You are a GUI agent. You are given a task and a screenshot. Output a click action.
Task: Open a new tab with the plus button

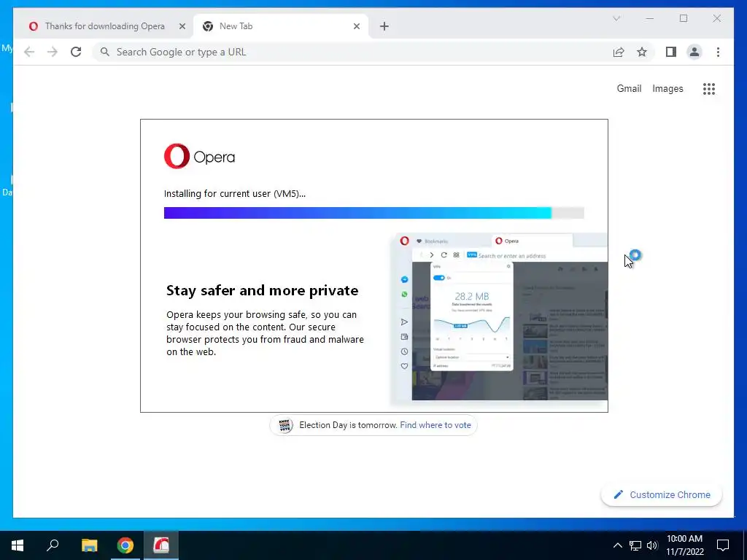point(384,26)
